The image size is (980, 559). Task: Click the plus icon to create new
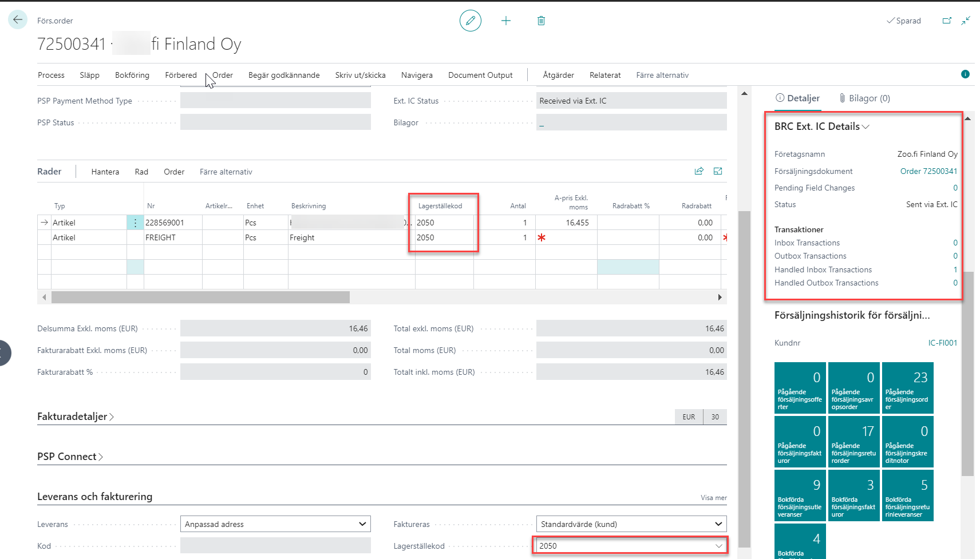pyautogui.click(x=505, y=21)
